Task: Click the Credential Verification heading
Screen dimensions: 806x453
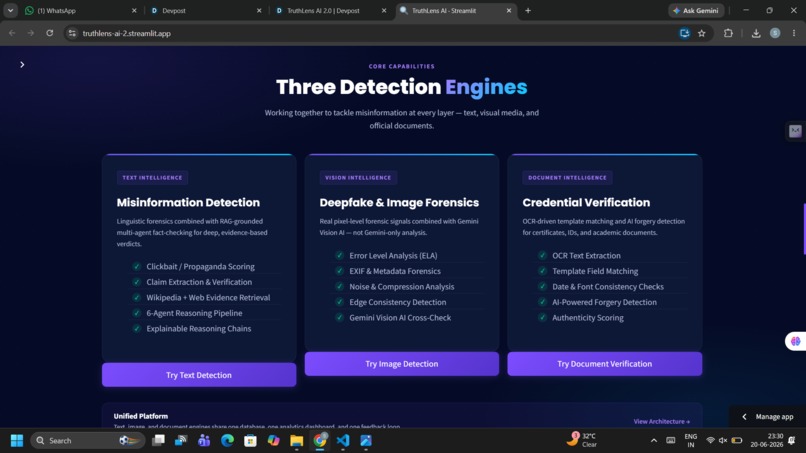Action: click(x=586, y=203)
